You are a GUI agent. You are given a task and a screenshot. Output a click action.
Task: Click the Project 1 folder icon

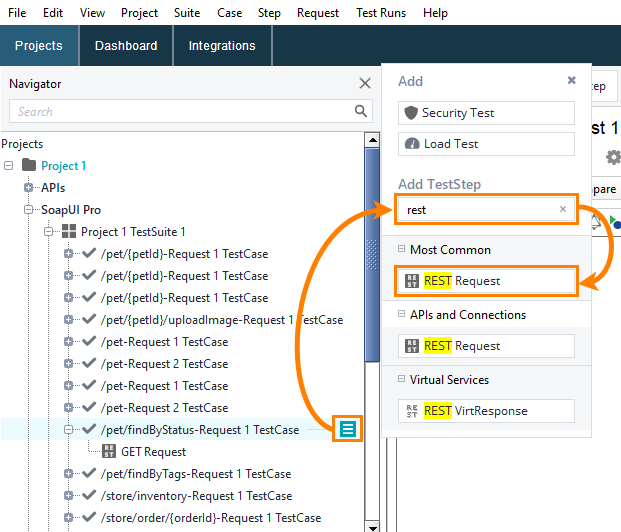coord(29,165)
